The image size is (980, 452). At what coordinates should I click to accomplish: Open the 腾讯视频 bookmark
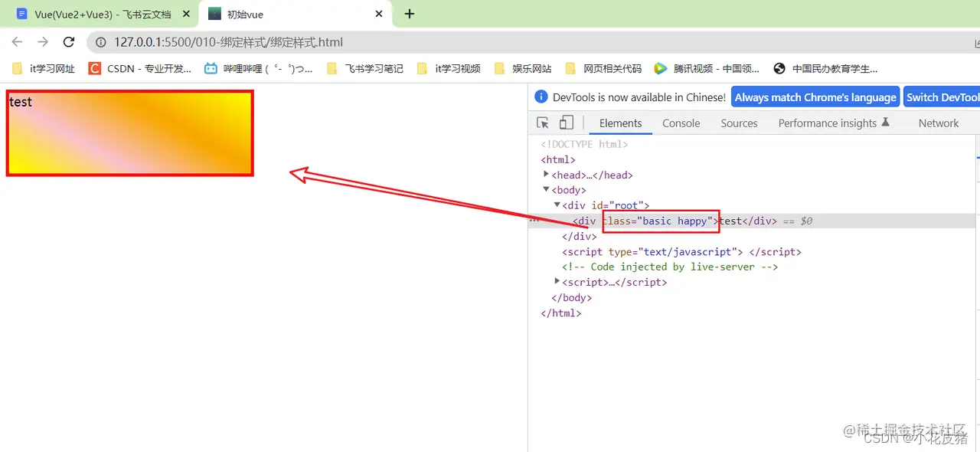coord(707,68)
